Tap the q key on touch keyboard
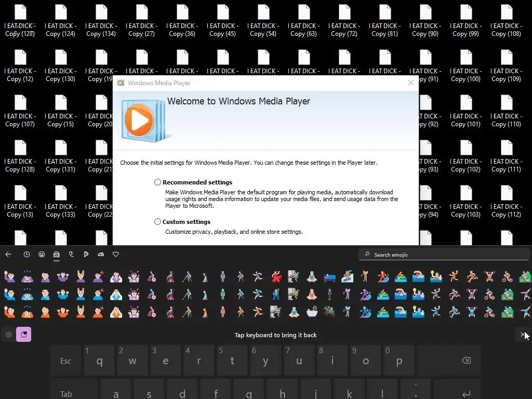 tap(99, 361)
